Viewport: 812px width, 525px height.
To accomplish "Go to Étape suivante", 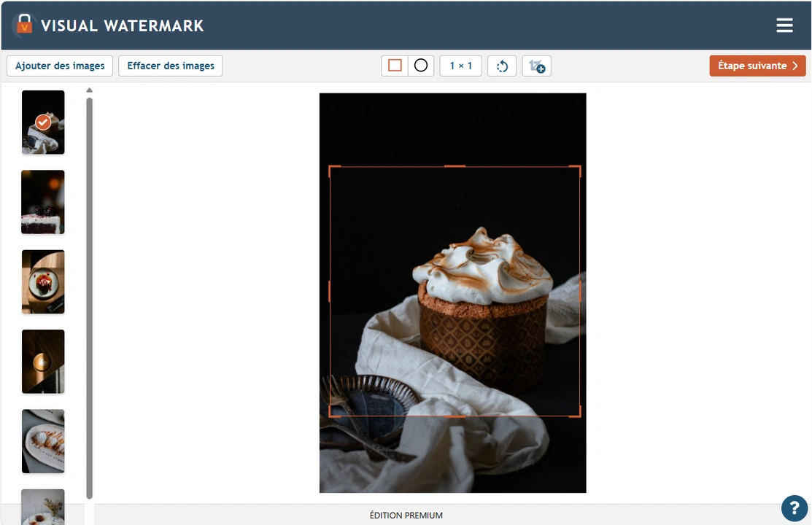I will [757, 66].
